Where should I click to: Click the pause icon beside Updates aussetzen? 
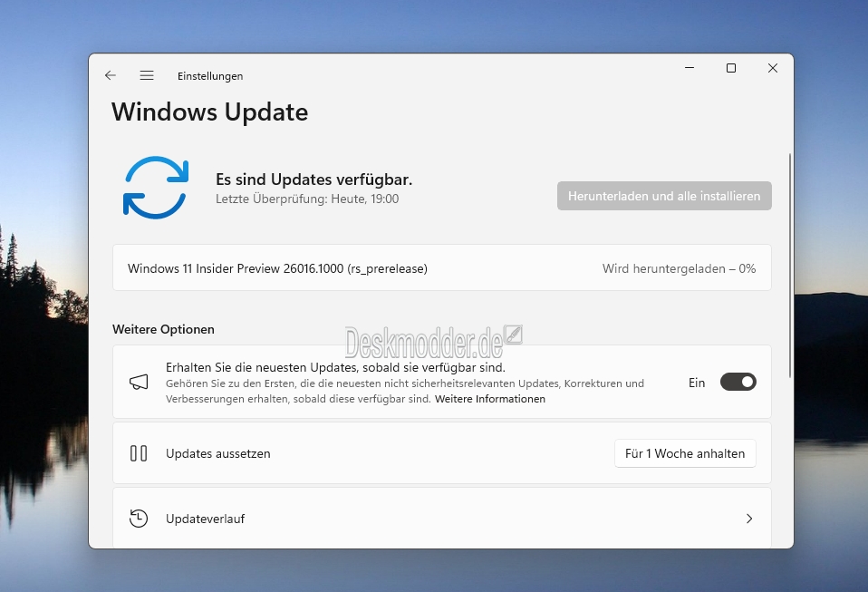139,453
